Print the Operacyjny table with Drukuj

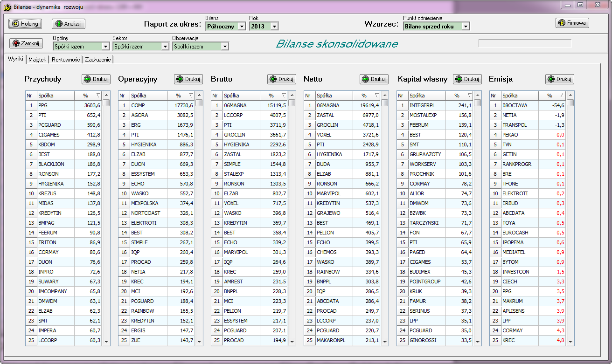(x=189, y=79)
